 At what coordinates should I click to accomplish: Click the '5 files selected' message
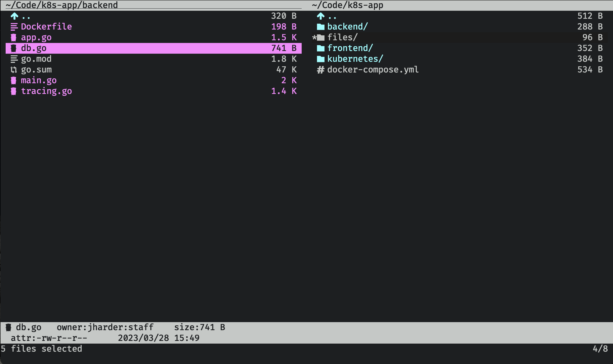click(41, 349)
